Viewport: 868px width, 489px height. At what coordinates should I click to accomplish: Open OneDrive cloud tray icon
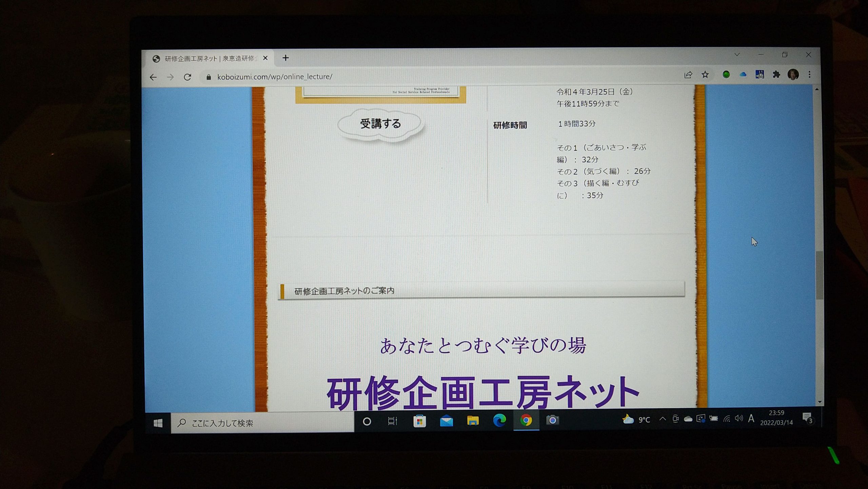(x=688, y=419)
